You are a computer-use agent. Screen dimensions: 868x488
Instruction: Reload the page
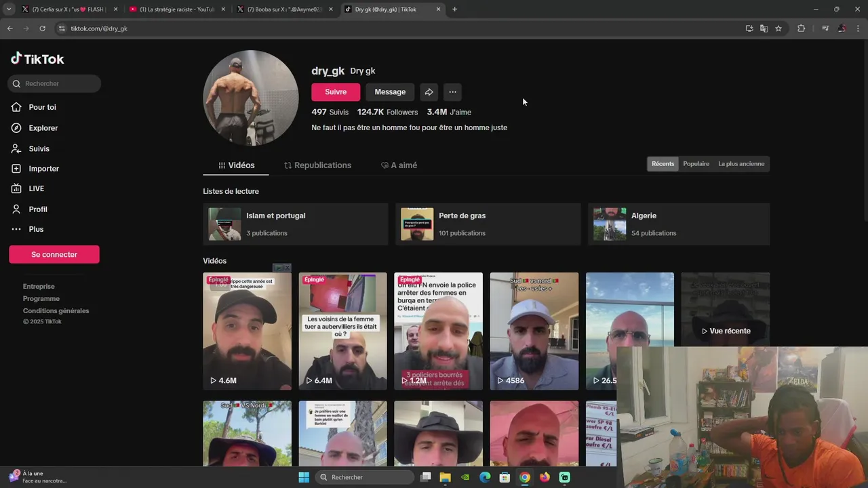pyautogui.click(x=42, y=28)
